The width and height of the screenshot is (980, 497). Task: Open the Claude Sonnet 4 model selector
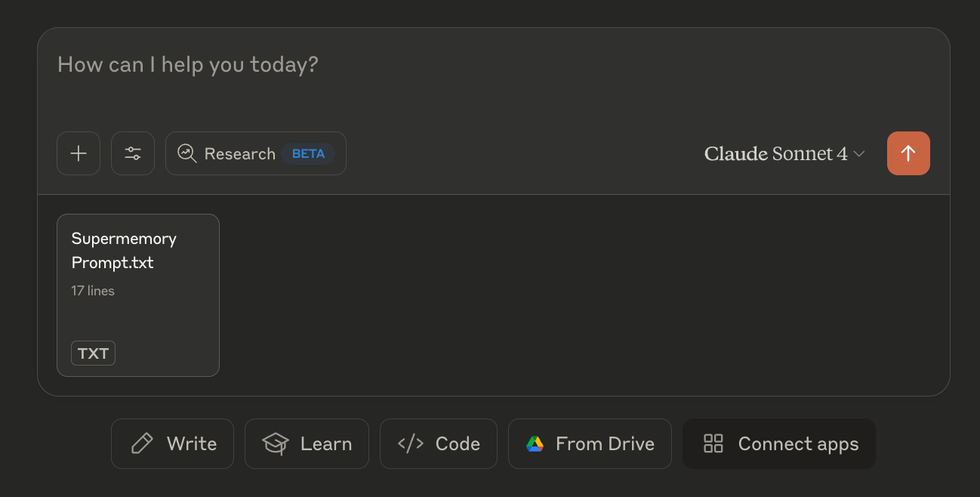coord(775,153)
